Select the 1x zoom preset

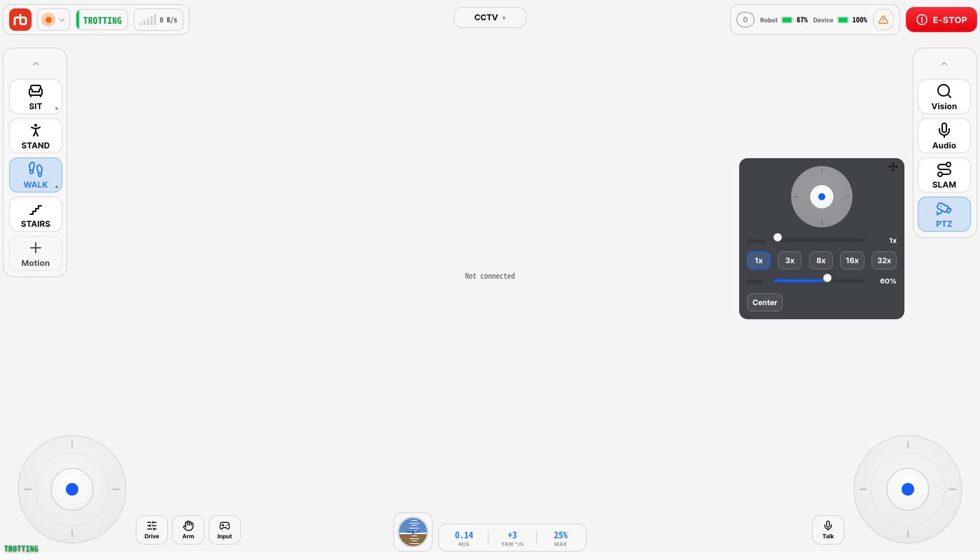759,260
